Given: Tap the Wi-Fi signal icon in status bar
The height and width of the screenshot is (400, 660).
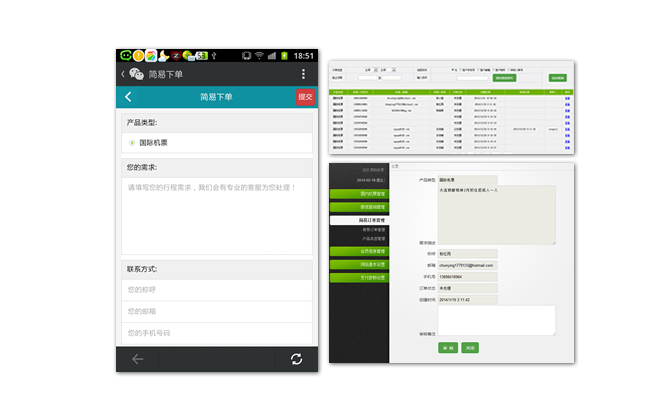Looking at the screenshot, I should [x=259, y=55].
